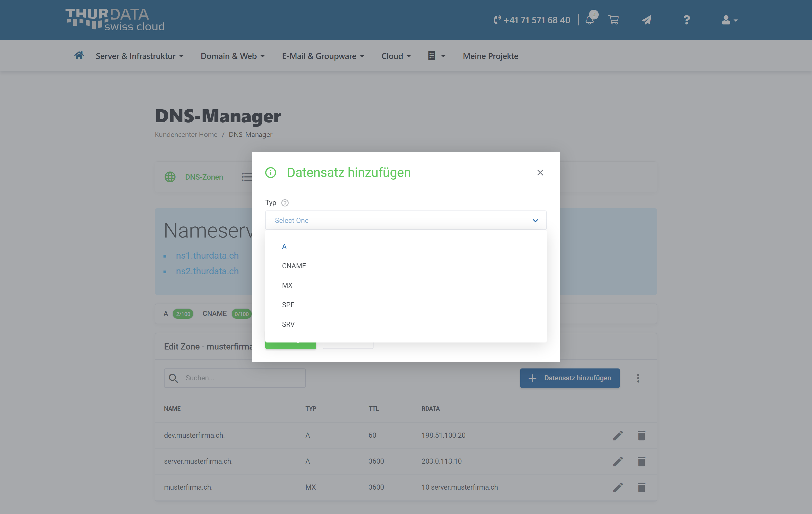Screen dimensions: 812x514
Task: Delete the dev.musterfirma.ch. record
Action: point(641,436)
